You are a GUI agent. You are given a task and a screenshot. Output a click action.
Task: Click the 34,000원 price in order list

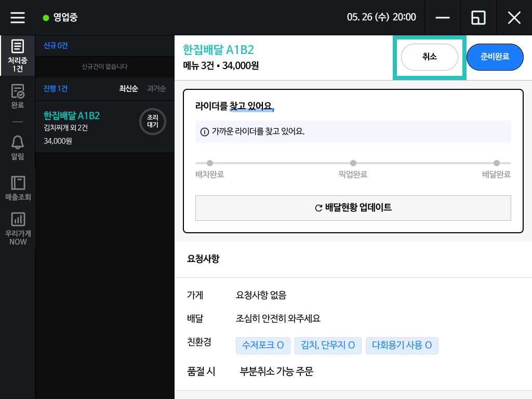pos(58,141)
